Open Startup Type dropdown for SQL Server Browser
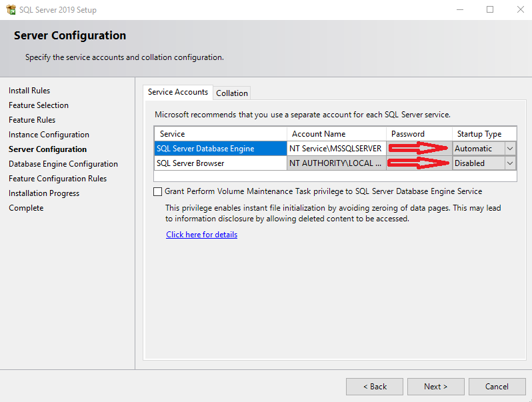The width and height of the screenshot is (532, 402). click(x=510, y=163)
